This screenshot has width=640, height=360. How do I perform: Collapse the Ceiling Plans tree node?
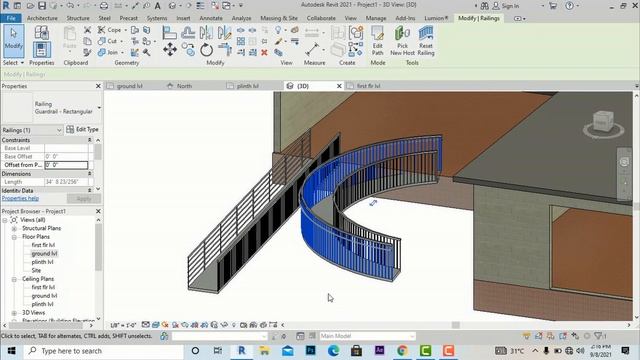(x=14, y=280)
